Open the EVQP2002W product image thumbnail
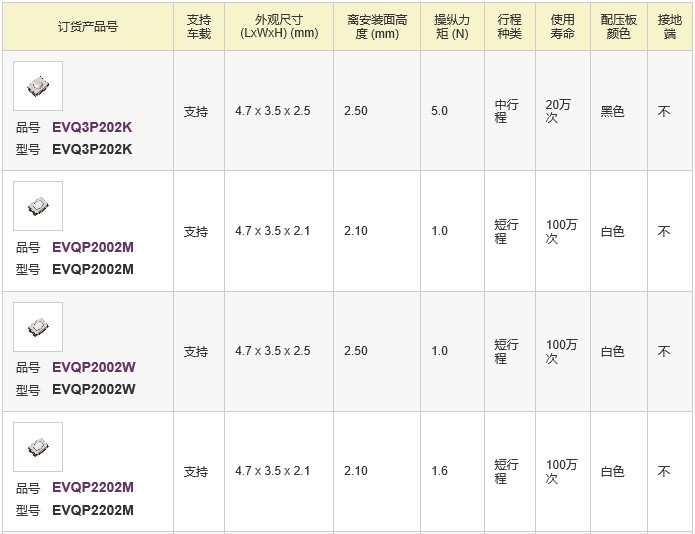The width and height of the screenshot is (695, 534). 38,327
